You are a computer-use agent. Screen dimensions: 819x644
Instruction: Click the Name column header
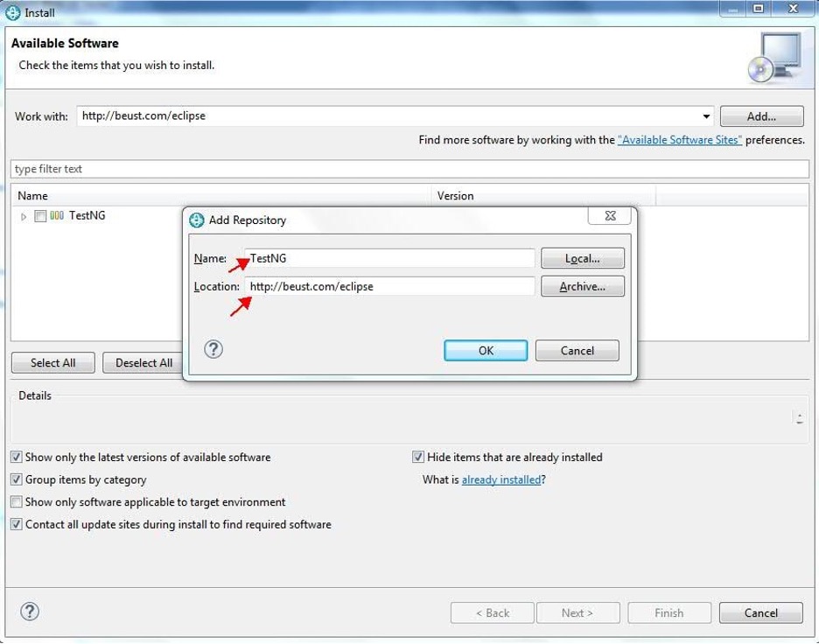click(x=221, y=196)
